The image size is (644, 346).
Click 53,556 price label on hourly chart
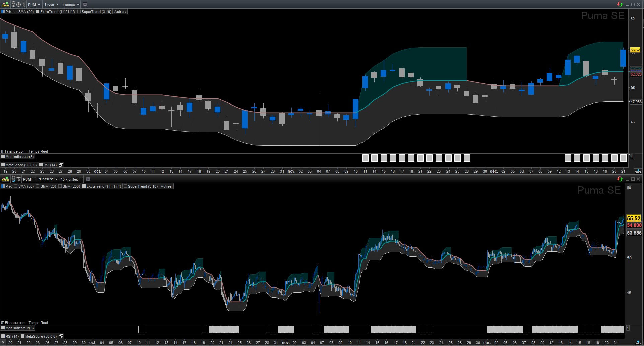coord(634,233)
